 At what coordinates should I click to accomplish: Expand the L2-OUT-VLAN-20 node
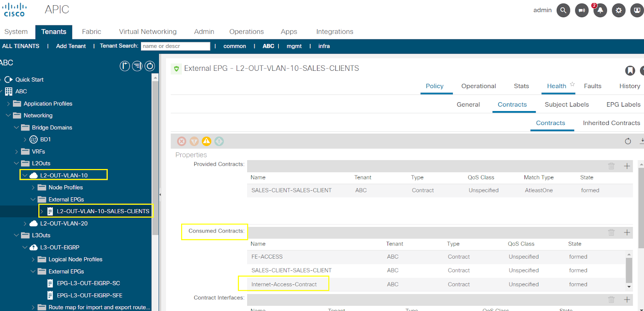[x=25, y=224]
